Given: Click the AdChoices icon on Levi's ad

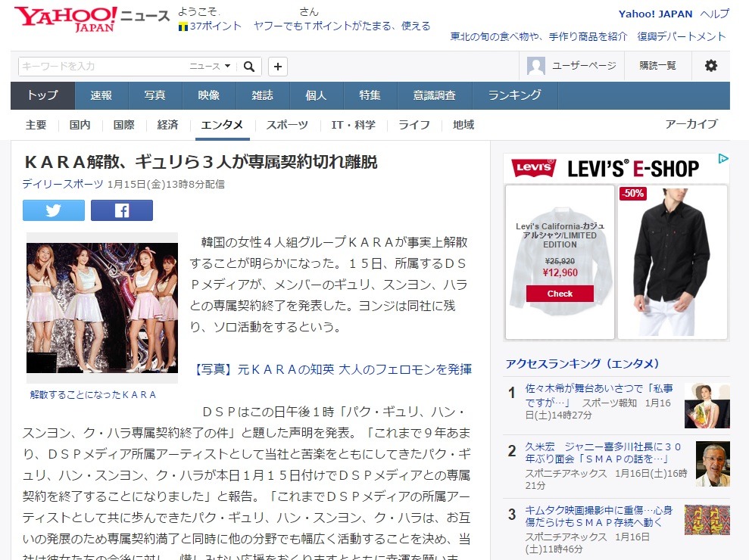Looking at the screenshot, I should (x=723, y=158).
